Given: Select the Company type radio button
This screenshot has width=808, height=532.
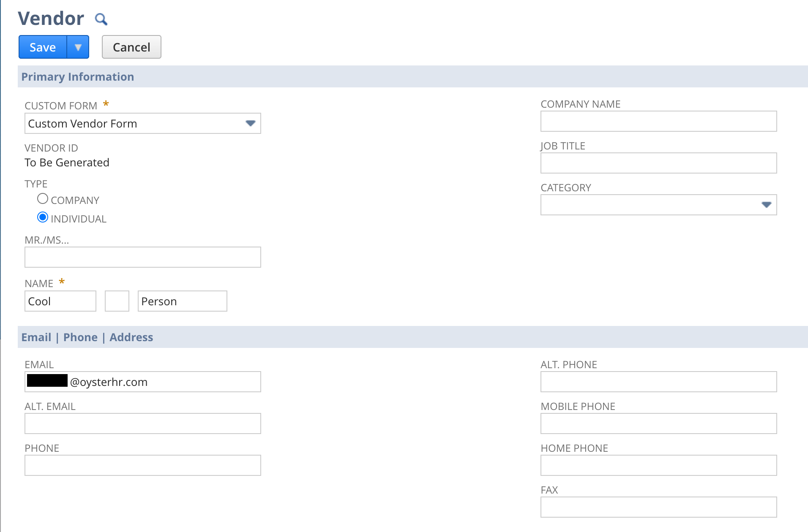Looking at the screenshot, I should 43,199.
